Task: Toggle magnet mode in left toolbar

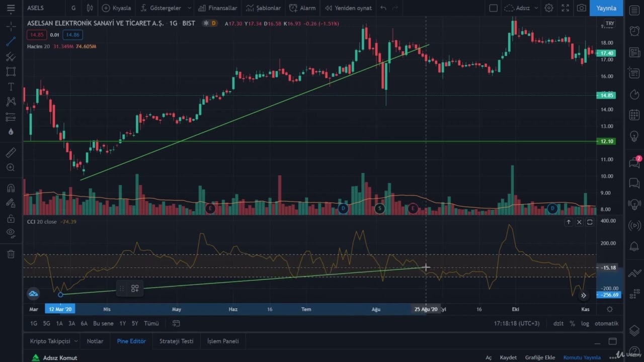Action: 11,188
